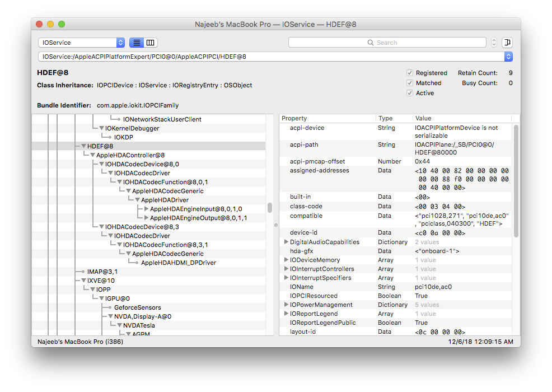Collapse the IOHDACodecDevice@8,3 node
The width and height of the screenshot is (552, 392).
click(101, 227)
